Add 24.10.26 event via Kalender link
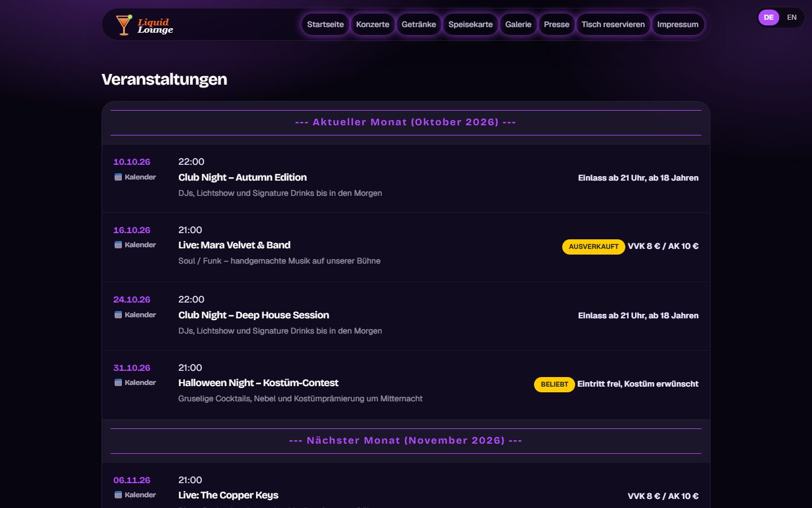812x508 pixels. [x=135, y=315]
